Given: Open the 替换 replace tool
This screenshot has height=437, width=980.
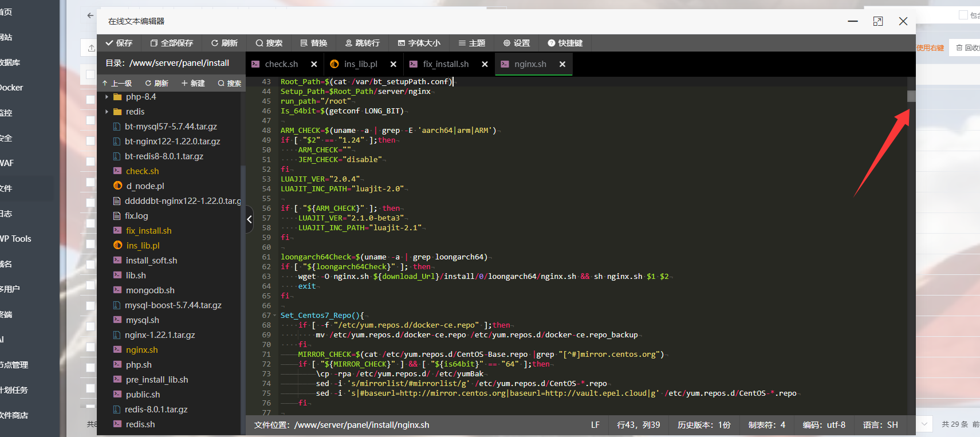Looking at the screenshot, I should 313,43.
